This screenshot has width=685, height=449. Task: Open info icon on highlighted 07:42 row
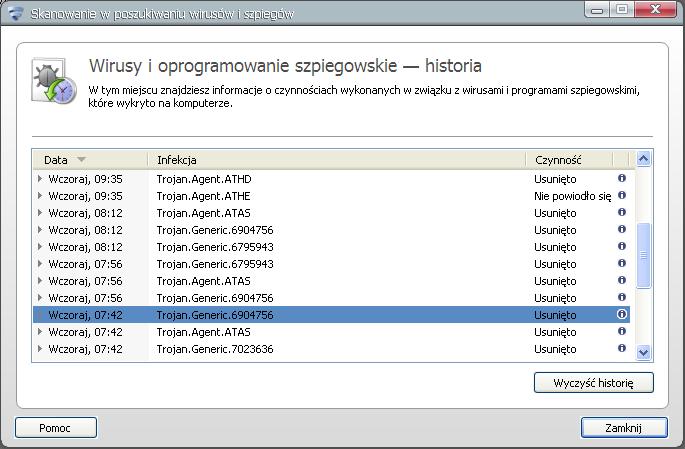click(x=622, y=314)
